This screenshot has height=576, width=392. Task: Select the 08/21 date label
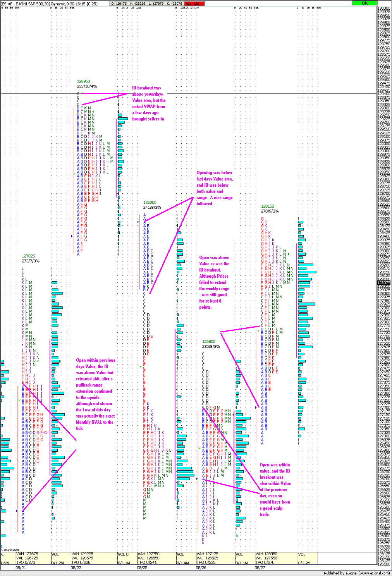tap(21, 567)
